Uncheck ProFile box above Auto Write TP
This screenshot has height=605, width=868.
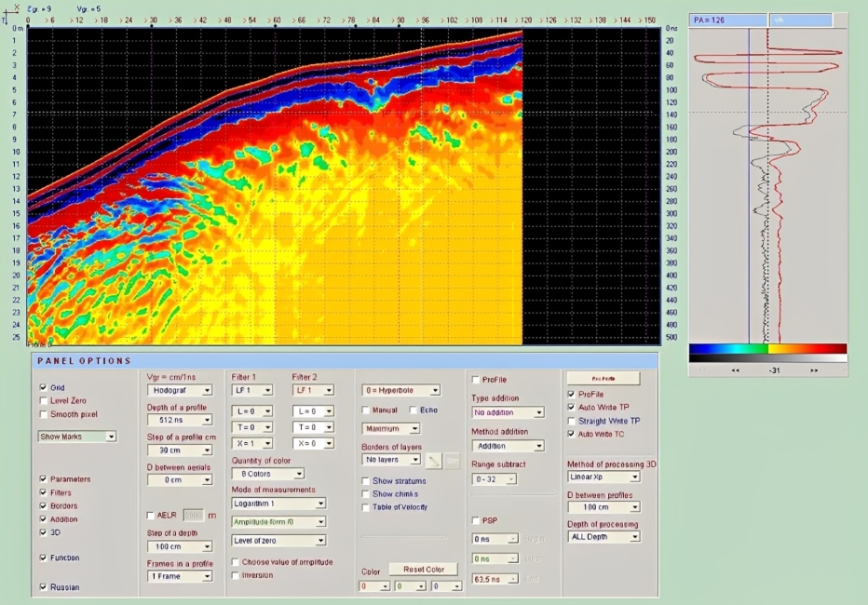click(571, 395)
